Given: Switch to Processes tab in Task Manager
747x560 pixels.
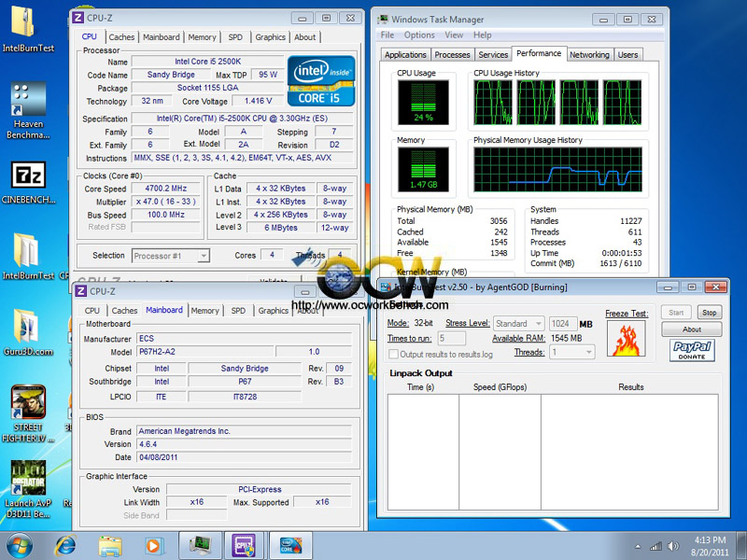Looking at the screenshot, I should (452, 55).
